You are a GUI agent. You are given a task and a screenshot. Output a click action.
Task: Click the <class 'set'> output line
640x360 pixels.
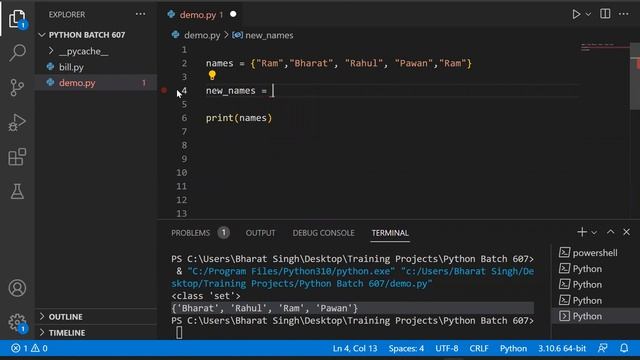[x=206, y=296]
